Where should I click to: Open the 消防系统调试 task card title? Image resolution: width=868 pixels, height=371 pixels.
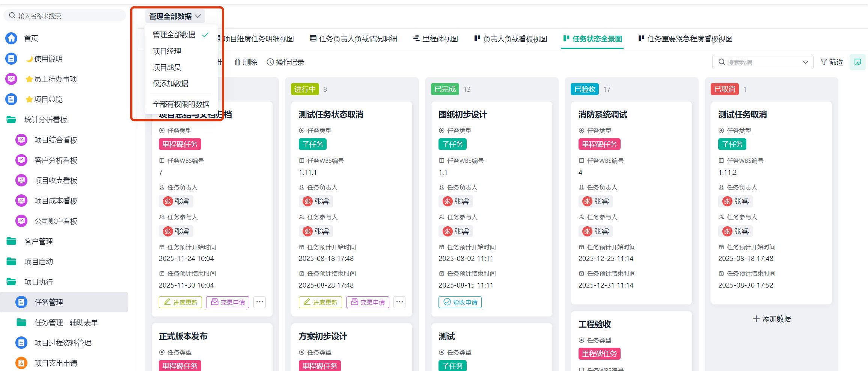pos(603,115)
